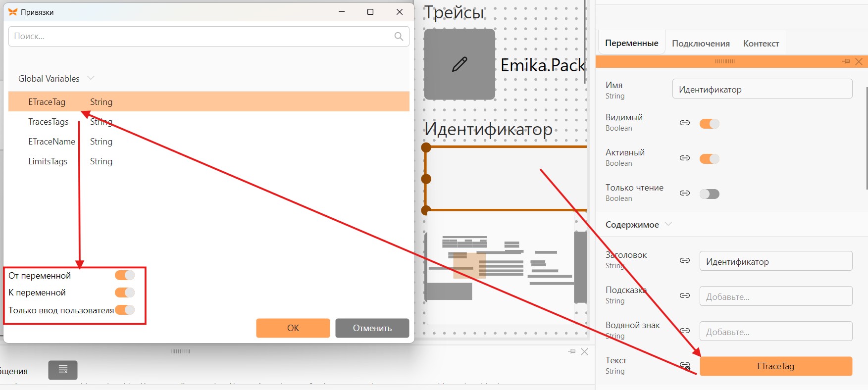Toggle the К переменной switch

pos(125,292)
